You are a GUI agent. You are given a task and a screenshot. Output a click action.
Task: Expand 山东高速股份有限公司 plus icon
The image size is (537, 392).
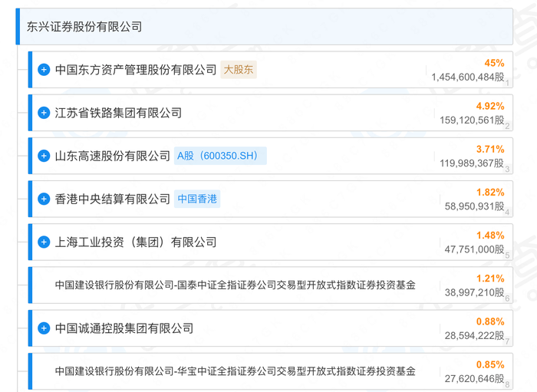click(x=44, y=156)
